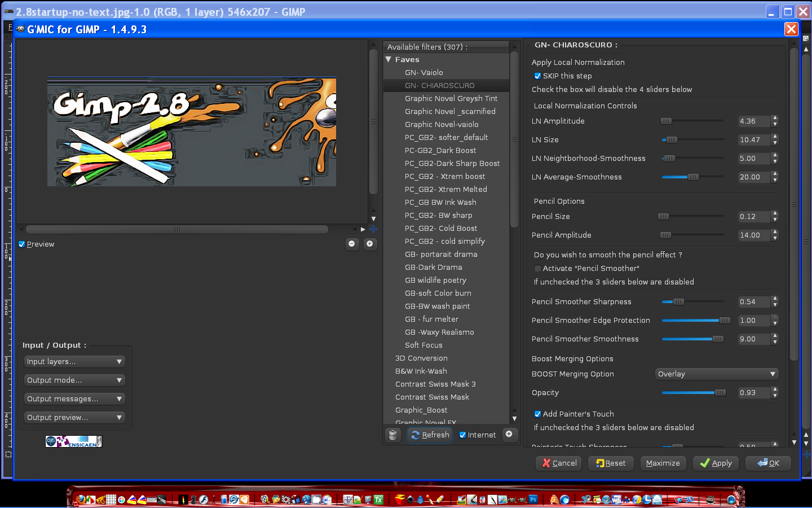Viewport: 812px width, 508px height.
Task: Open the Flash icon in the dock
Action: [204, 500]
